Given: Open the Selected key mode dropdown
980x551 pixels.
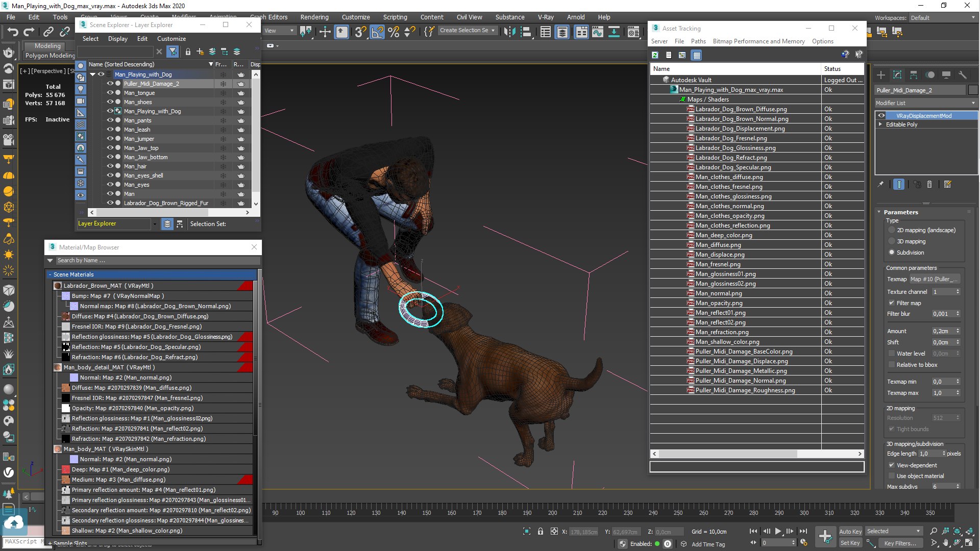Looking at the screenshot, I should click(x=894, y=531).
